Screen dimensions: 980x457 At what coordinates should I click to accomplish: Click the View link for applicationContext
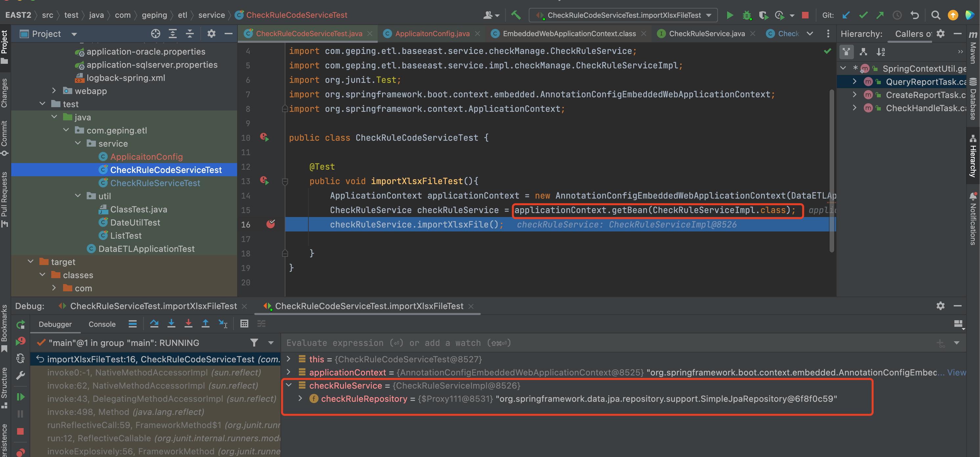(x=956, y=373)
